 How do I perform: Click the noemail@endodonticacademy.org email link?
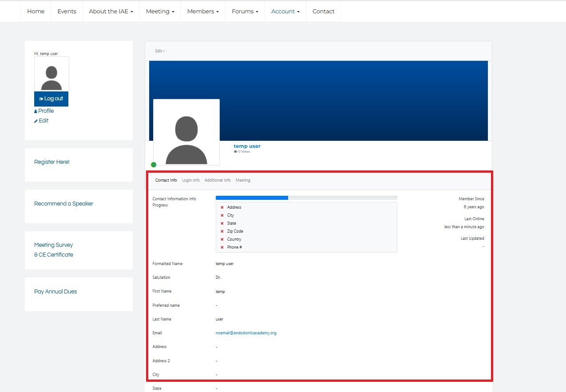[246, 333]
